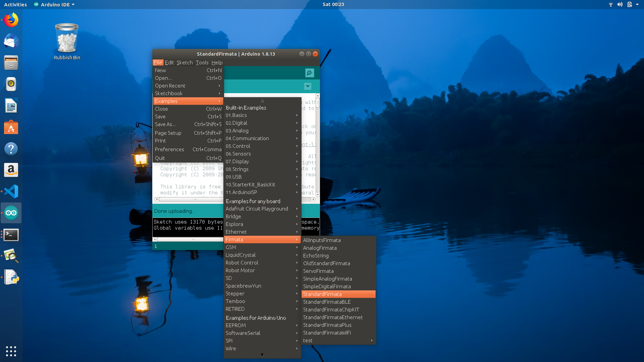Open the AllInputsFirmata example

pyautogui.click(x=338, y=240)
